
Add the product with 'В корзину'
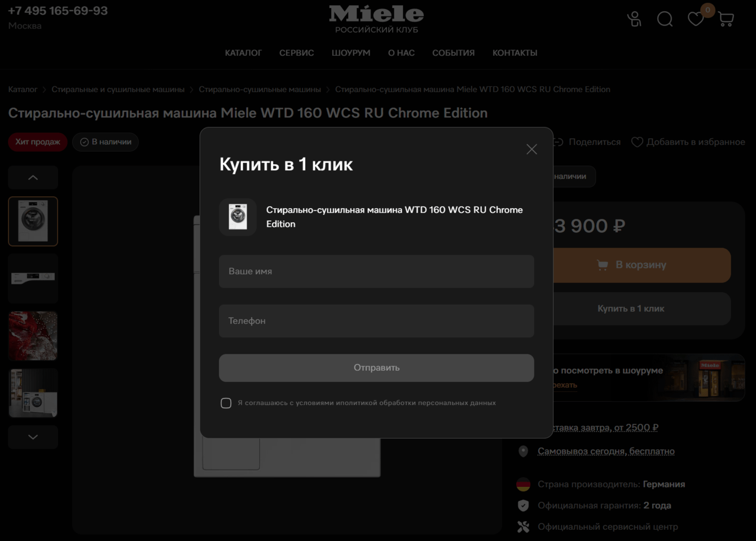(641, 265)
